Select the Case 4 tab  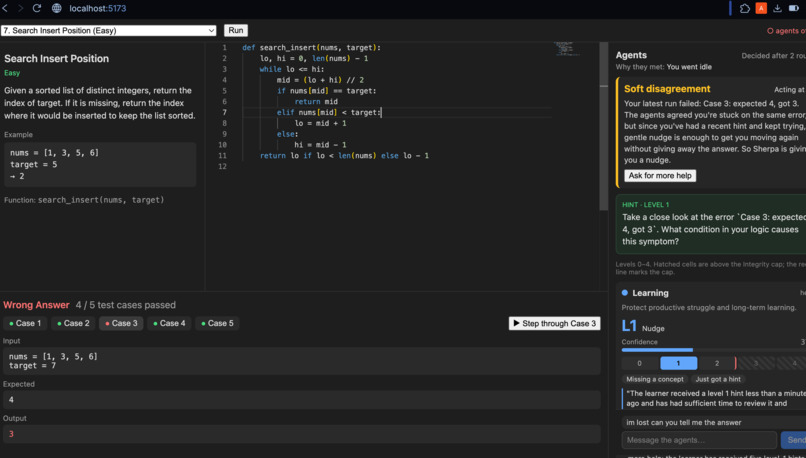click(x=169, y=323)
